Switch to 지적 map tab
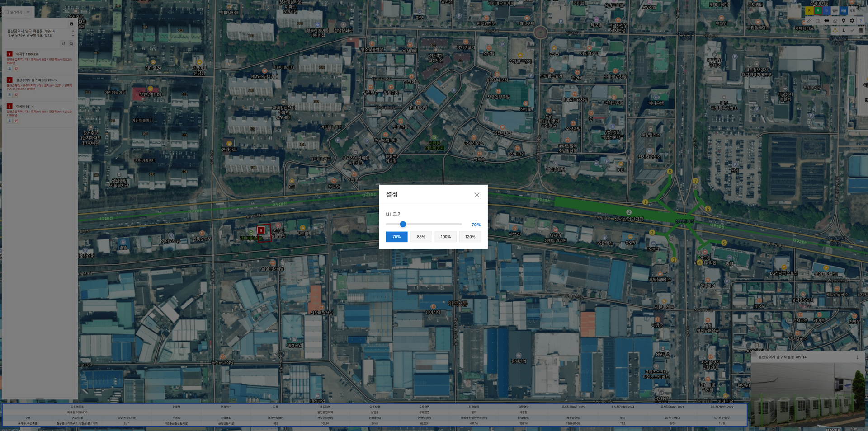Image resolution: width=868 pixels, height=431 pixels. 852,11
